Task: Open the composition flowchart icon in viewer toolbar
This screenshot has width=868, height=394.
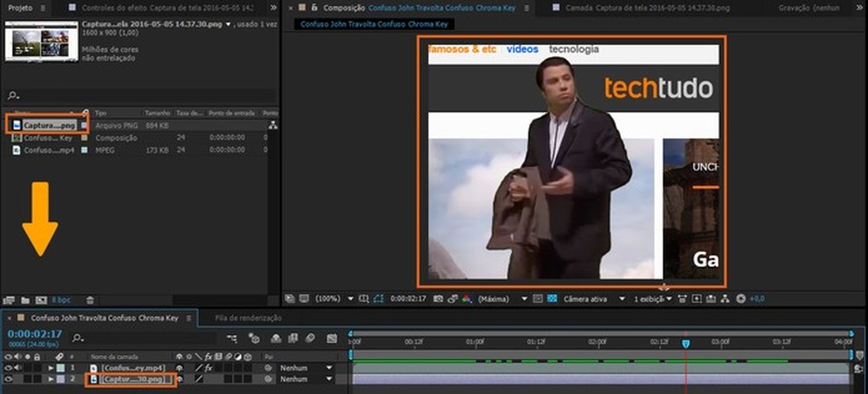Action: coord(726,299)
